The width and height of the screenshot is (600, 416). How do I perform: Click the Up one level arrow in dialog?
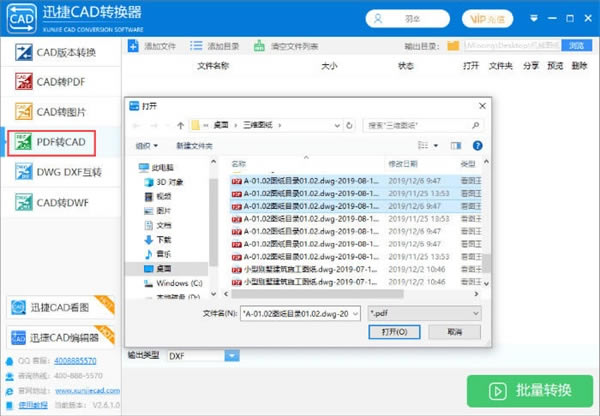point(180,126)
